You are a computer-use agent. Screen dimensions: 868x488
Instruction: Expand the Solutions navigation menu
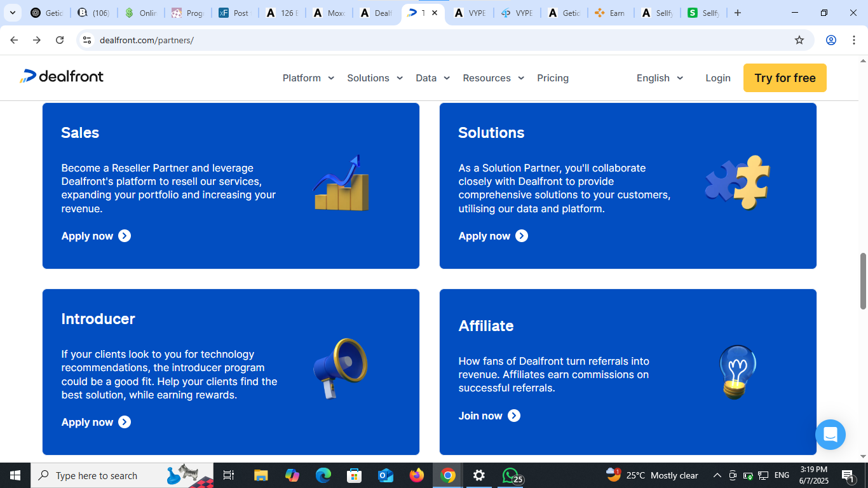point(375,78)
